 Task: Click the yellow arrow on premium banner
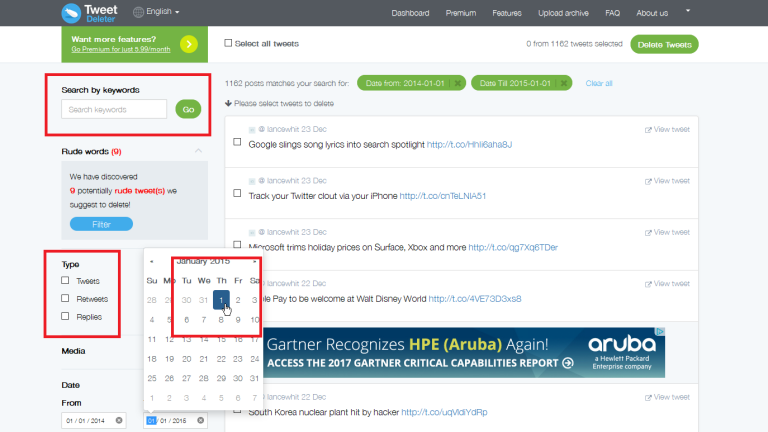(x=189, y=44)
